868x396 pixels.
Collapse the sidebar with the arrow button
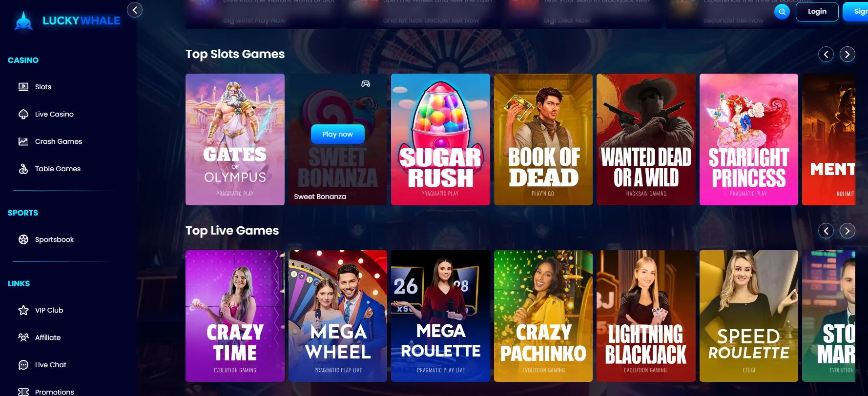coord(135,10)
